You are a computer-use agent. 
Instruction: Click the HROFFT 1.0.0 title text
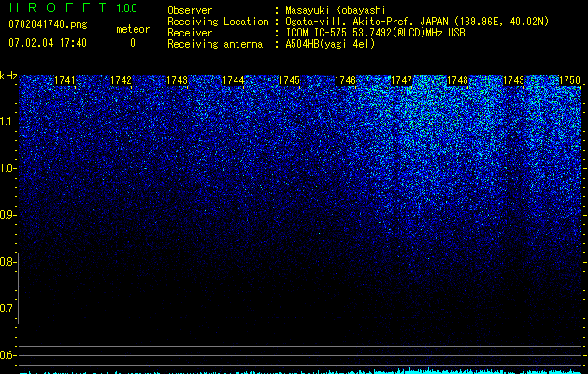(x=73, y=7)
